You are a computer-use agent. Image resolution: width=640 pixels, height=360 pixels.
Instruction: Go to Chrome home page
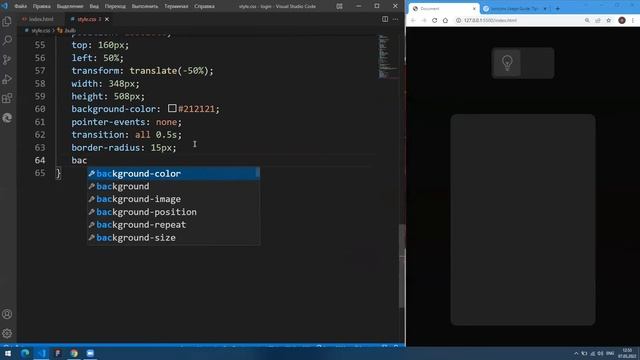coord(445,20)
